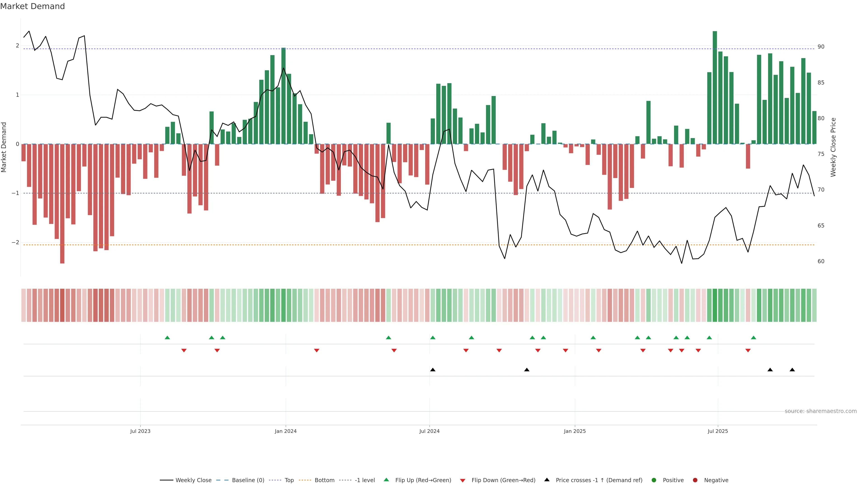
Task: Click the Jan 2024 x-axis label
Action: point(285,431)
